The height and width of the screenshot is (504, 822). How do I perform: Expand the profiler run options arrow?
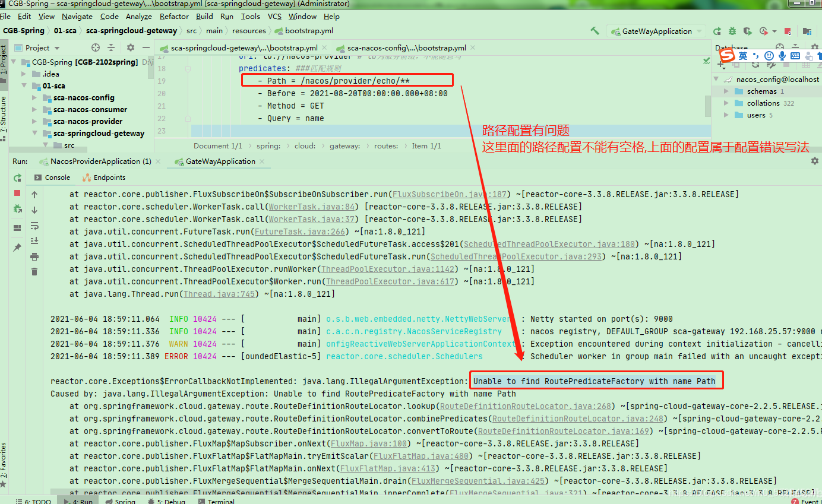775,31
